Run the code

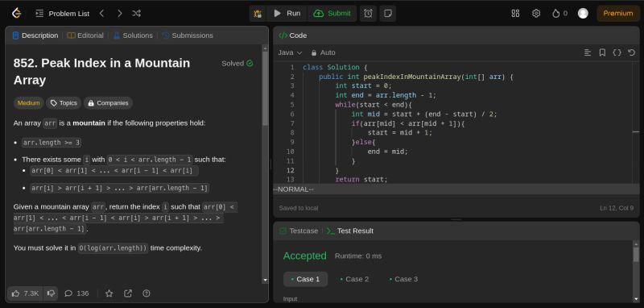pyautogui.click(x=287, y=14)
